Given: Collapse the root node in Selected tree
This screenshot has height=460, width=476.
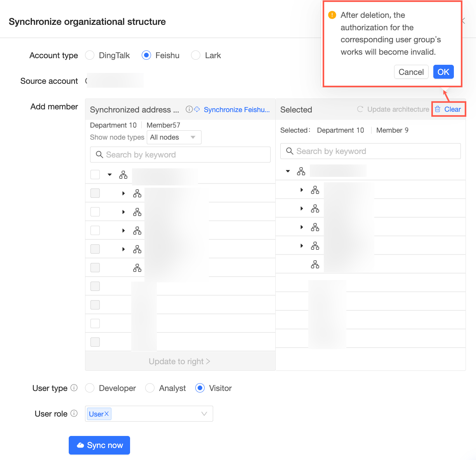Looking at the screenshot, I should coord(288,171).
